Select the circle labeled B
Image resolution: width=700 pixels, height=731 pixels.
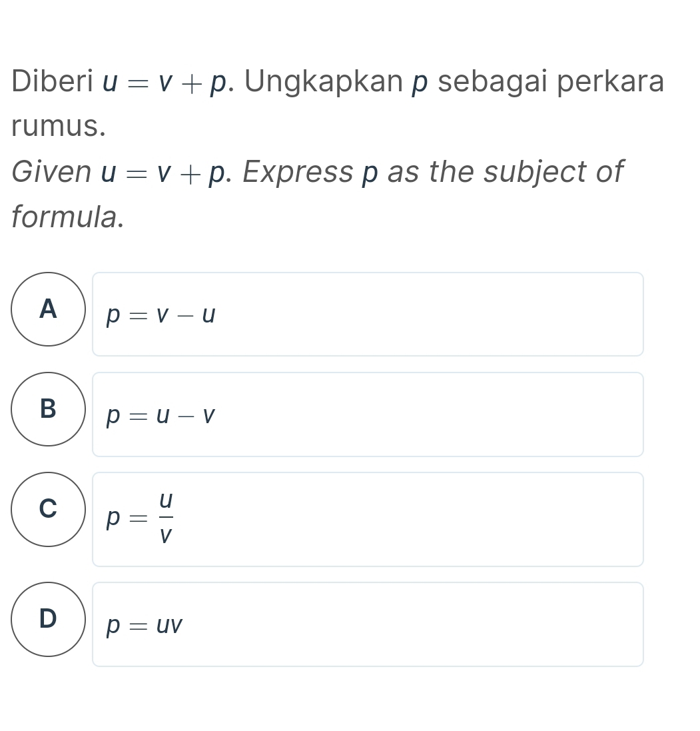47,410
